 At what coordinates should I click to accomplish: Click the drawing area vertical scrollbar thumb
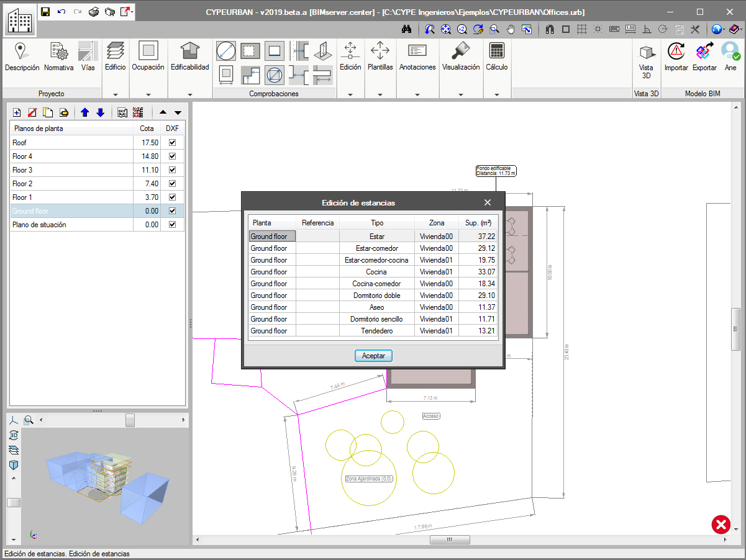[x=735, y=329]
